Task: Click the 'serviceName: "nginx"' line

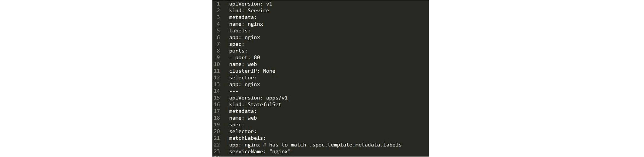Action: click(260, 151)
